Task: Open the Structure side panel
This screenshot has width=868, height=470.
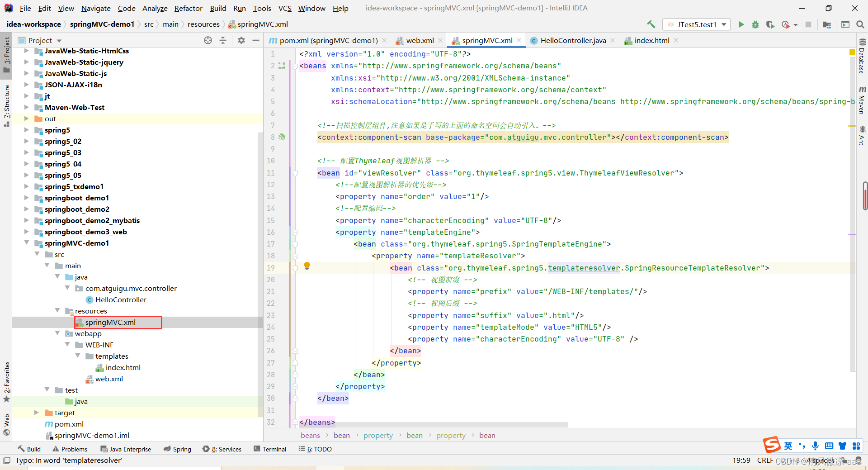Action: tap(6, 105)
